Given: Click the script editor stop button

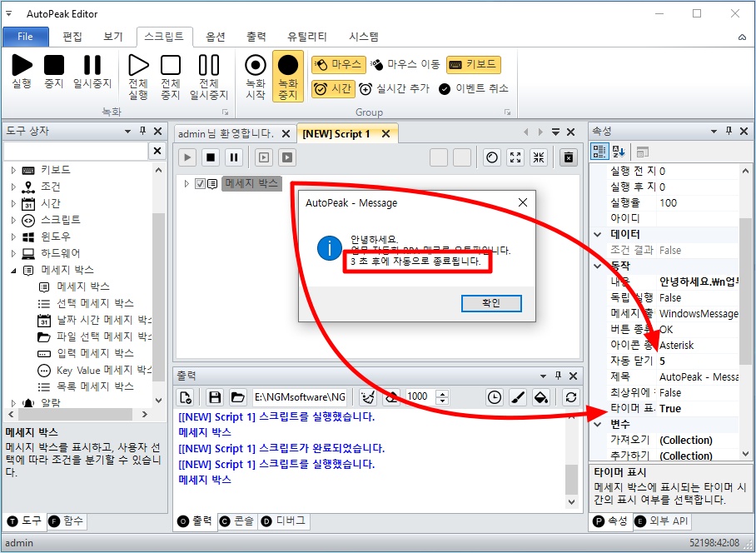Looking at the screenshot, I should click(x=211, y=157).
